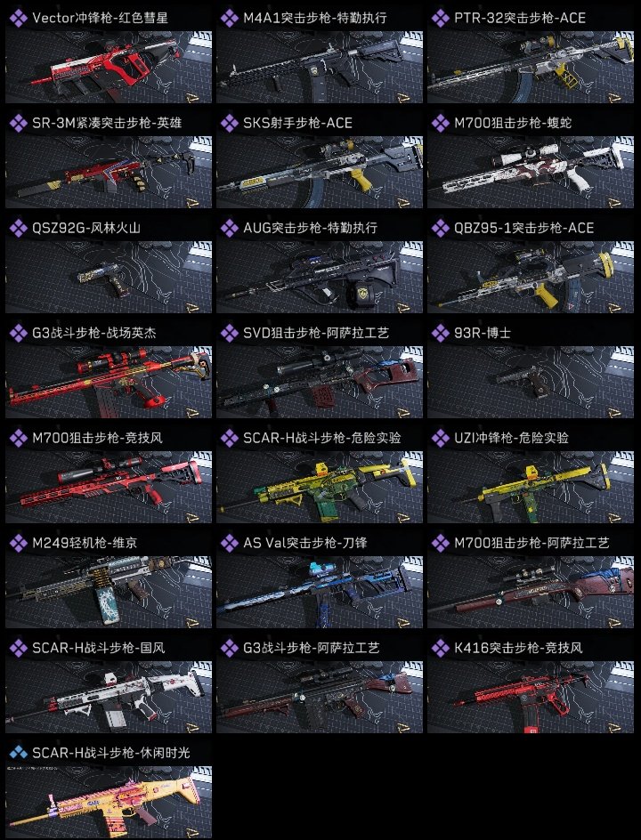Select the PTR-32突击步枪-ACE weapon image

point(531,67)
